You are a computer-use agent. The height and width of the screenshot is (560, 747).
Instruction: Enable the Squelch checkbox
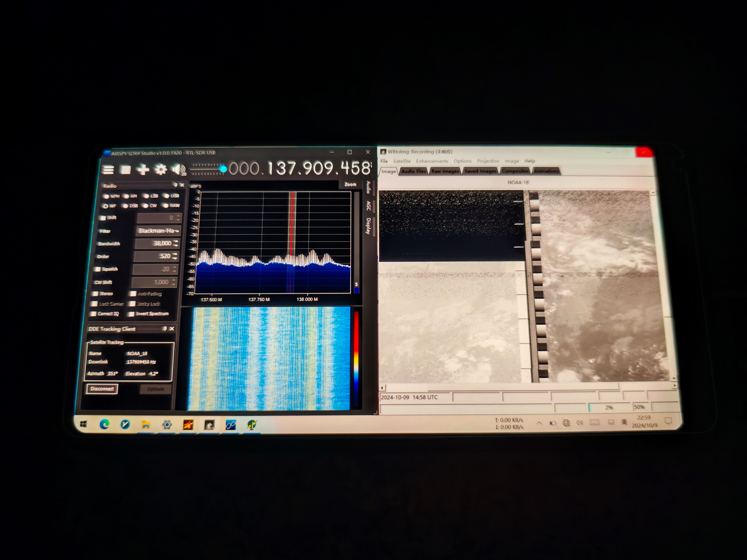[98, 269]
